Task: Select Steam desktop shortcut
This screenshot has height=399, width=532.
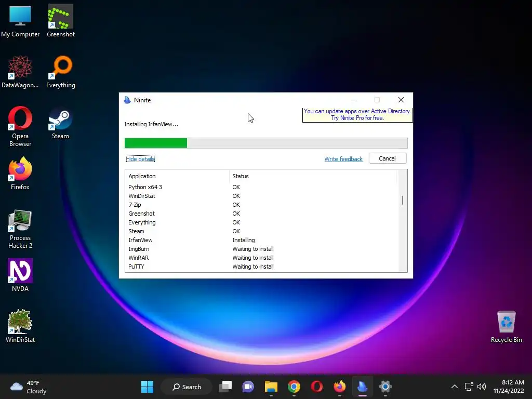Action: (60, 123)
